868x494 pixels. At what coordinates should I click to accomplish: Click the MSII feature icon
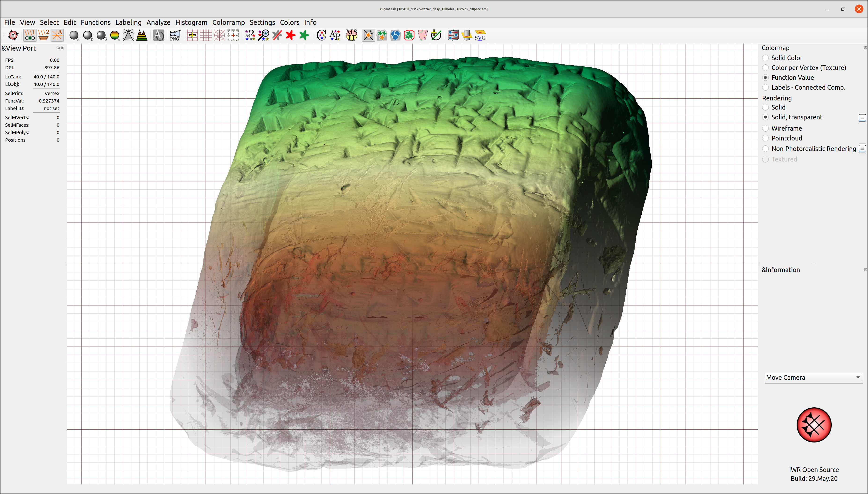(x=351, y=35)
